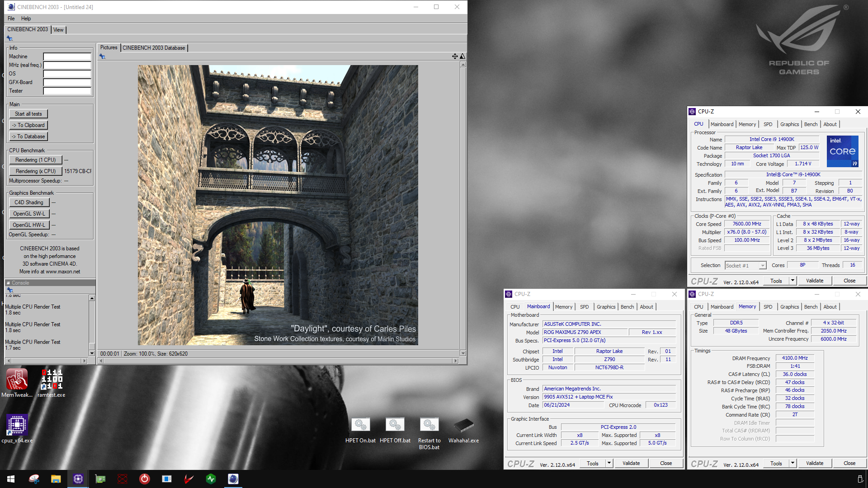Click the To Database button
The image size is (868, 488).
click(28, 136)
